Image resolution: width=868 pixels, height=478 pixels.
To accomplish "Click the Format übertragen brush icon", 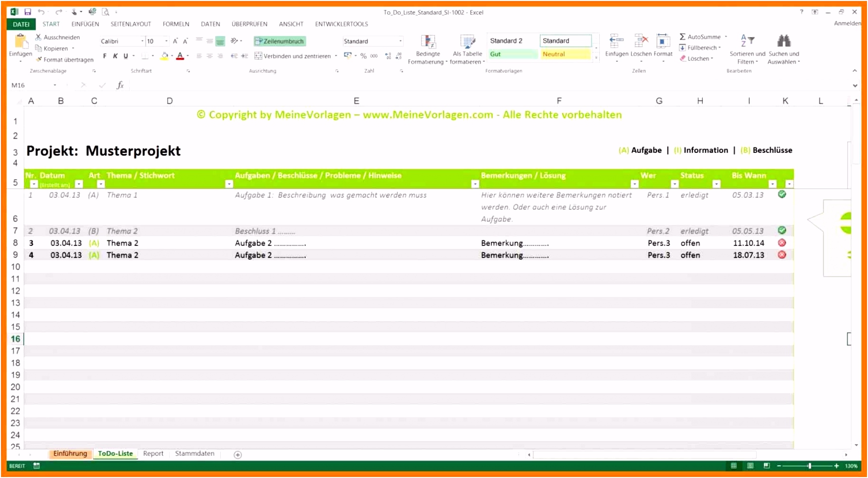I will 39,59.
